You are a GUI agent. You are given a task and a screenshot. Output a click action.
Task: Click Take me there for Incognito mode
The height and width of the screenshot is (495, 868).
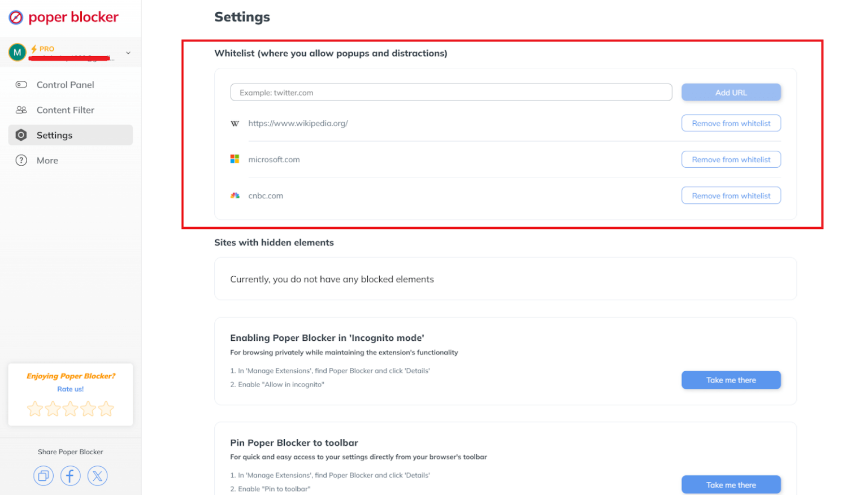(x=731, y=380)
